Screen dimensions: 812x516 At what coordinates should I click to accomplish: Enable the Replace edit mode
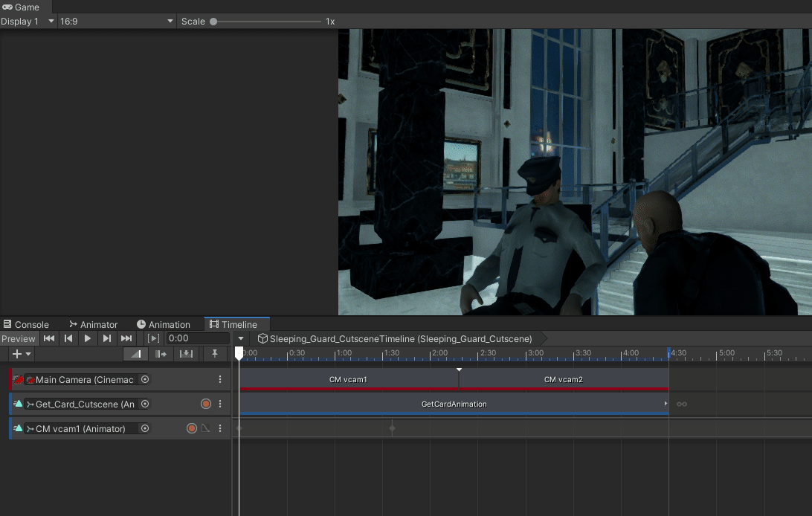tap(187, 354)
